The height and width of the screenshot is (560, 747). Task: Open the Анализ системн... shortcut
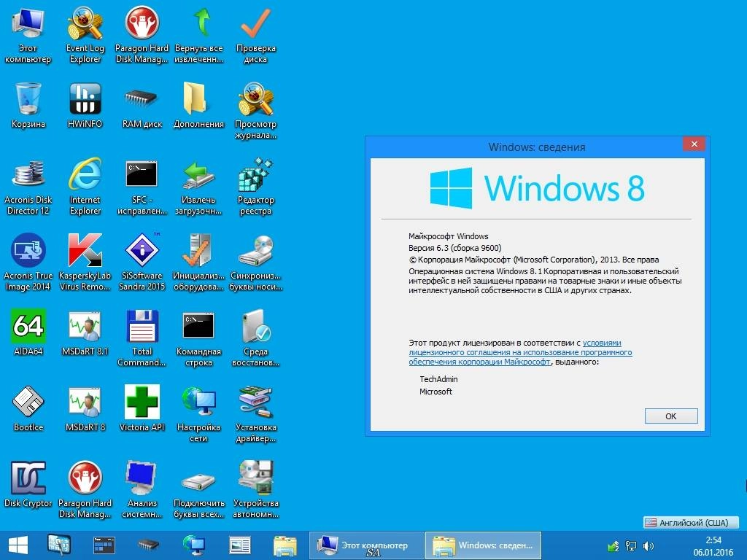142,489
